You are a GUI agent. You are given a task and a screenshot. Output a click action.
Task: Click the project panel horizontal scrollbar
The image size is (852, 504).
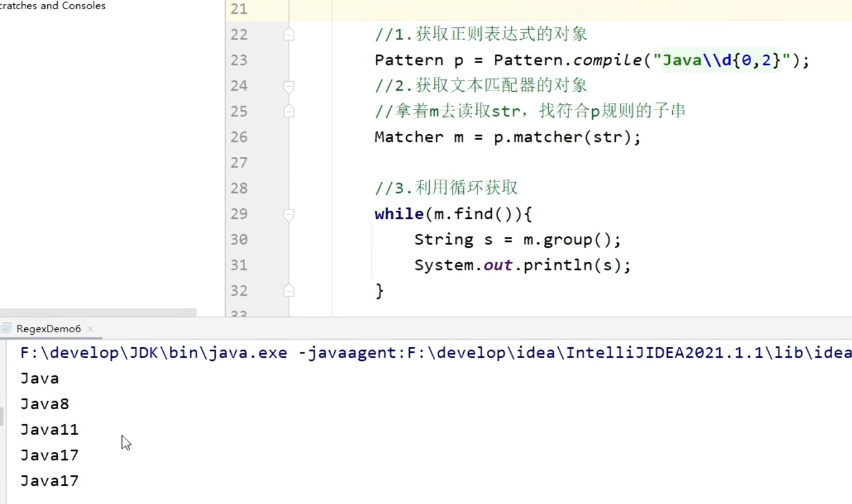point(98,313)
